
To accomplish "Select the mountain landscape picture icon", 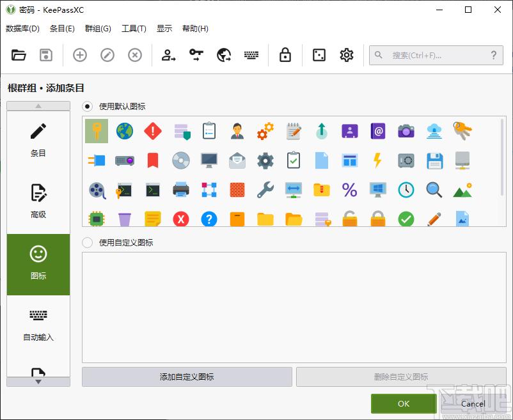I will (x=462, y=191).
